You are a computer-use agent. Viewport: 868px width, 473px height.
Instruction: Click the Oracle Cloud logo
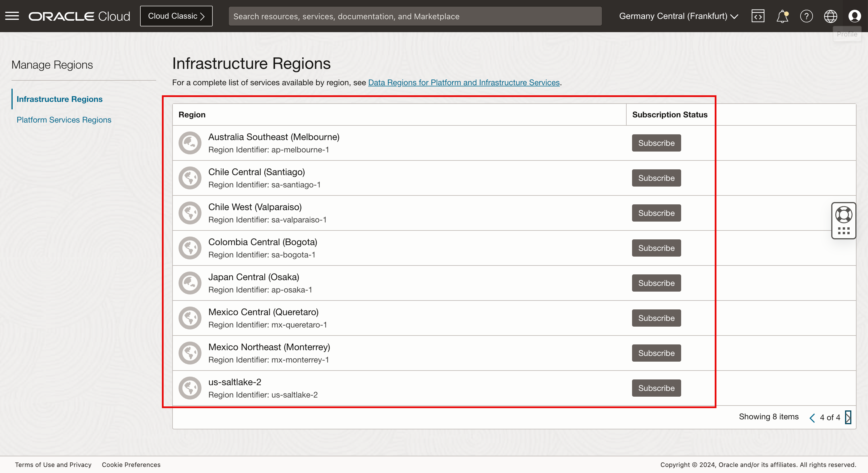[x=79, y=16]
